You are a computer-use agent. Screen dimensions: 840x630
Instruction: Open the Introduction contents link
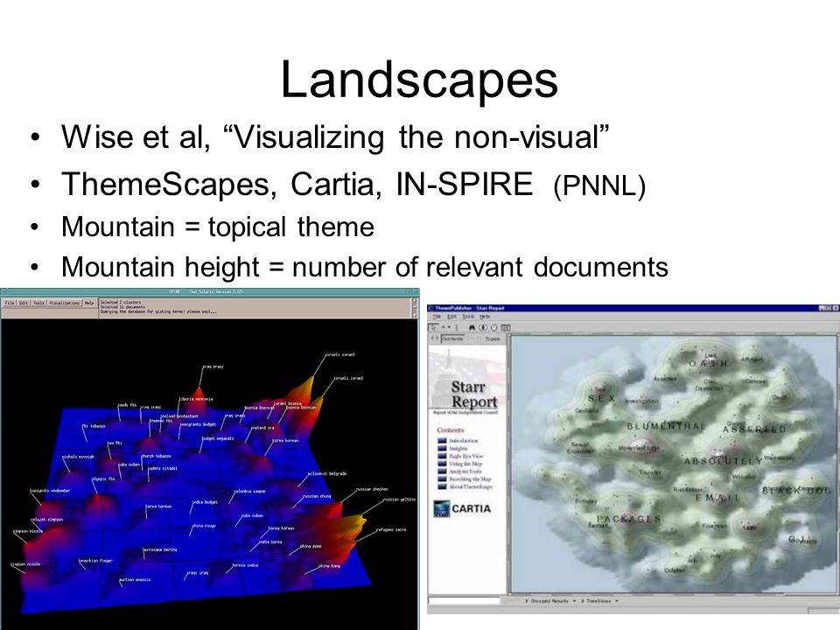point(464,441)
